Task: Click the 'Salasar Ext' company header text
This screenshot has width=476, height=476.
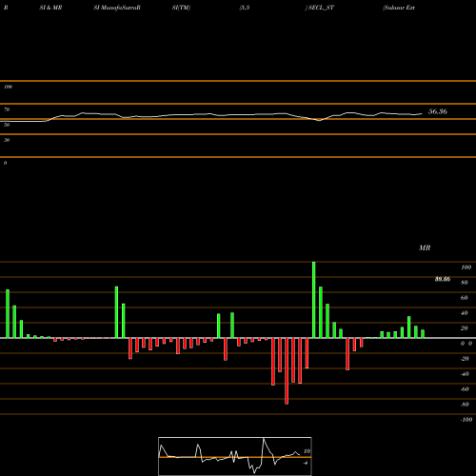Action: click(x=399, y=8)
